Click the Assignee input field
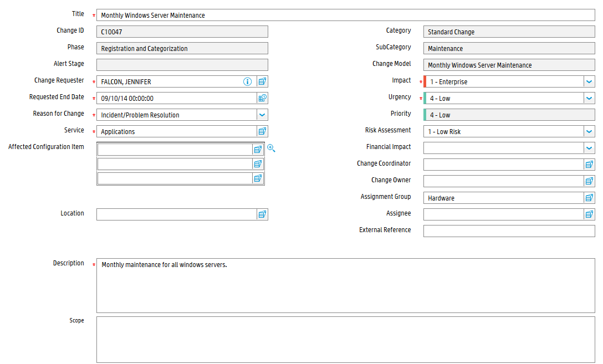The image size is (603, 364). point(503,214)
